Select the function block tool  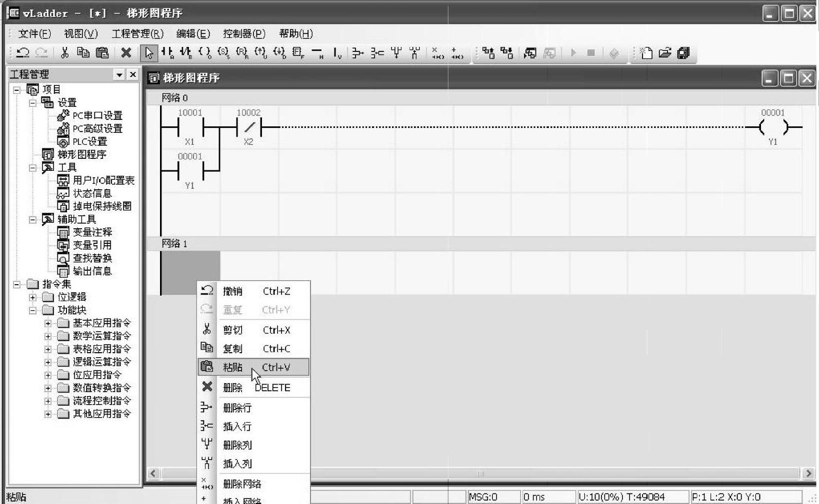coord(298,53)
